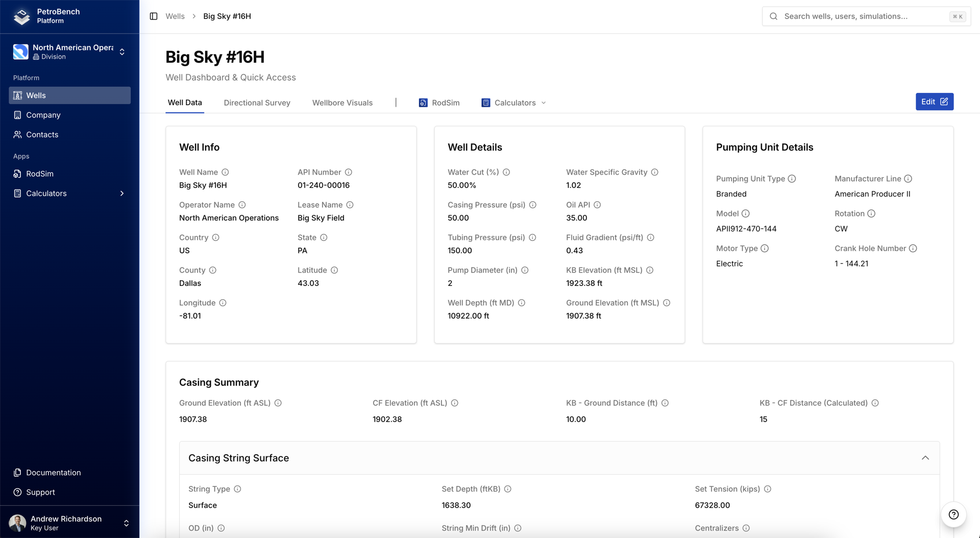Show info for Set Depth (ftKB)
The image size is (980, 538).
pos(507,489)
